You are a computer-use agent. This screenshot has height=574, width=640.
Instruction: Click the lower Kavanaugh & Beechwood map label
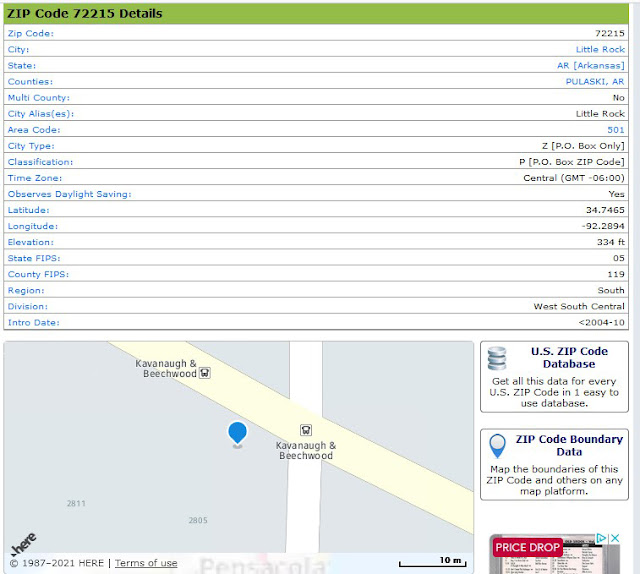point(306,451)
